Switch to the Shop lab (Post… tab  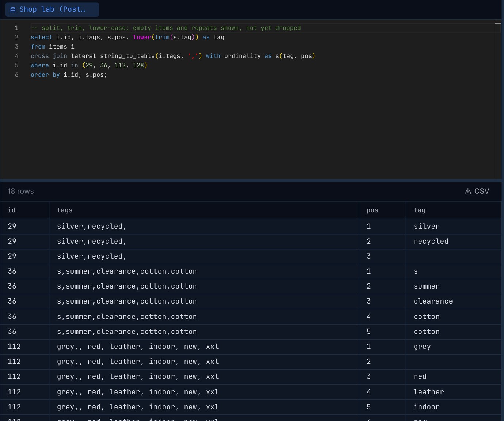click(x=52, y=9)
